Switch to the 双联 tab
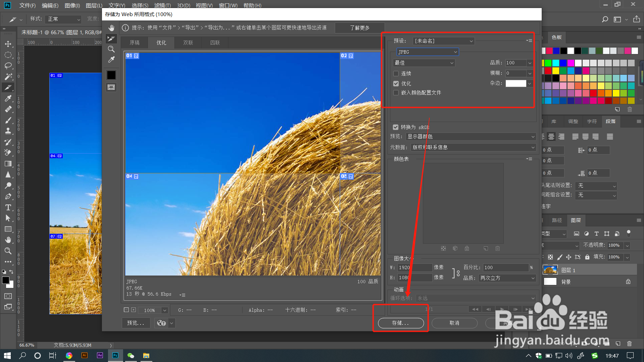The width and height of the screenshot is (644, 362). pos(188,43)
